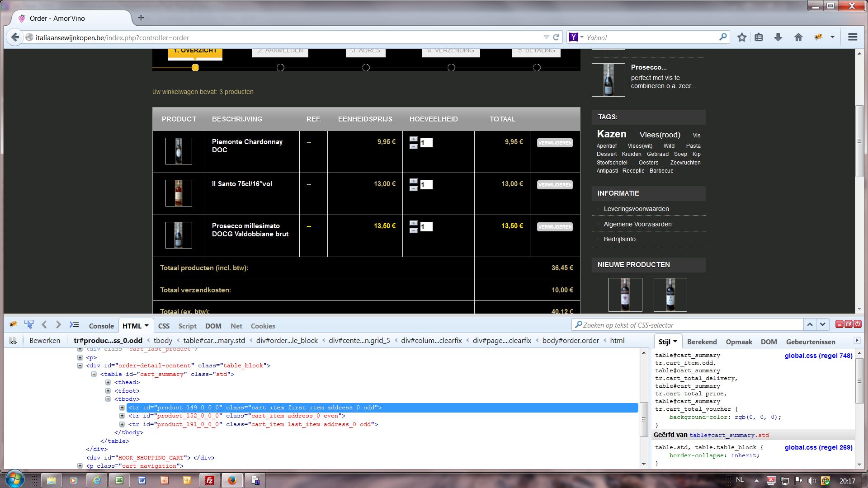Collapse the tbody node in HTML tree
868x488 pixels.
[108, 399]
